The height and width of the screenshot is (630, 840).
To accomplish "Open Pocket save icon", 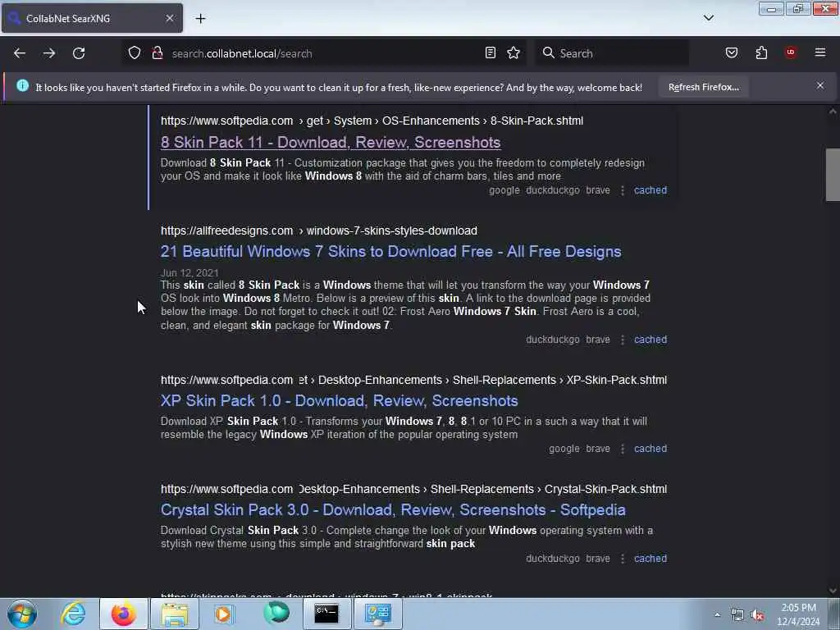I will click(x=732, y=52).
